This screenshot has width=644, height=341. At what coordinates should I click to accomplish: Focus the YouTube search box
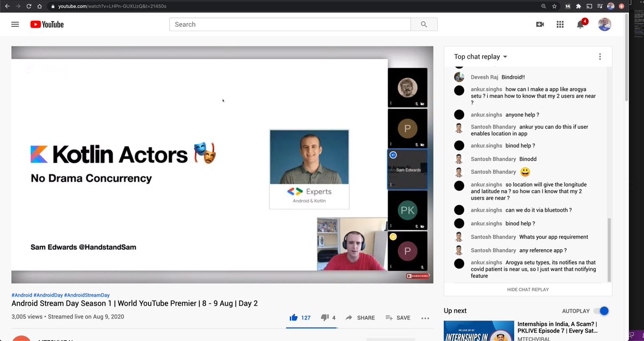(x=290, y=24)
